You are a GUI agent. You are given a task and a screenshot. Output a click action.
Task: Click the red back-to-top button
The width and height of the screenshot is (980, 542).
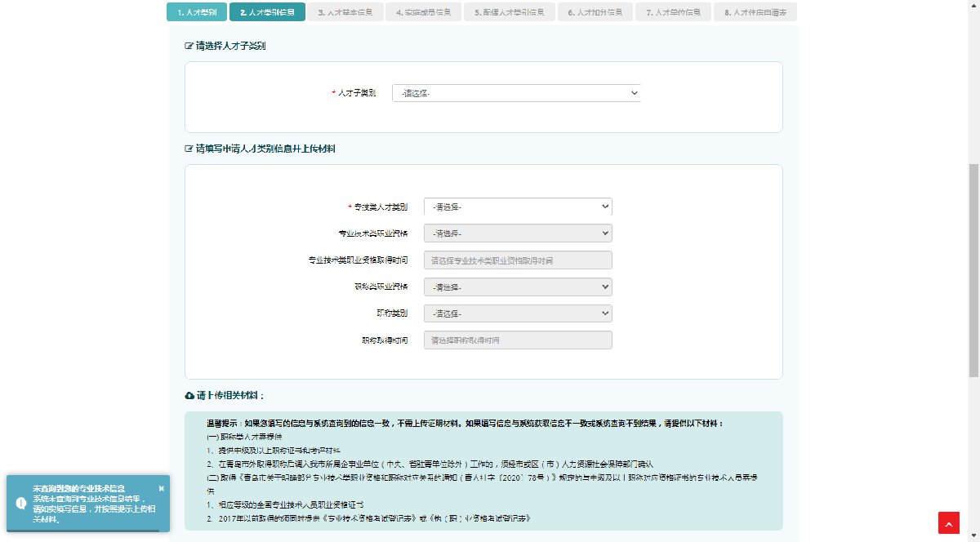pyautogui.click(x=948, y=523)
